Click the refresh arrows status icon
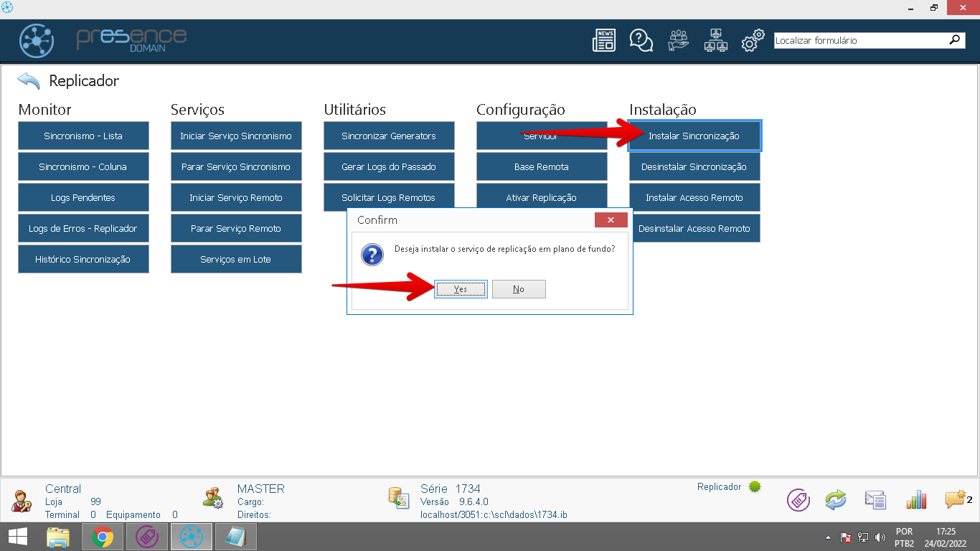This screenshot has height=551, width=980. [x=836, y=499]
